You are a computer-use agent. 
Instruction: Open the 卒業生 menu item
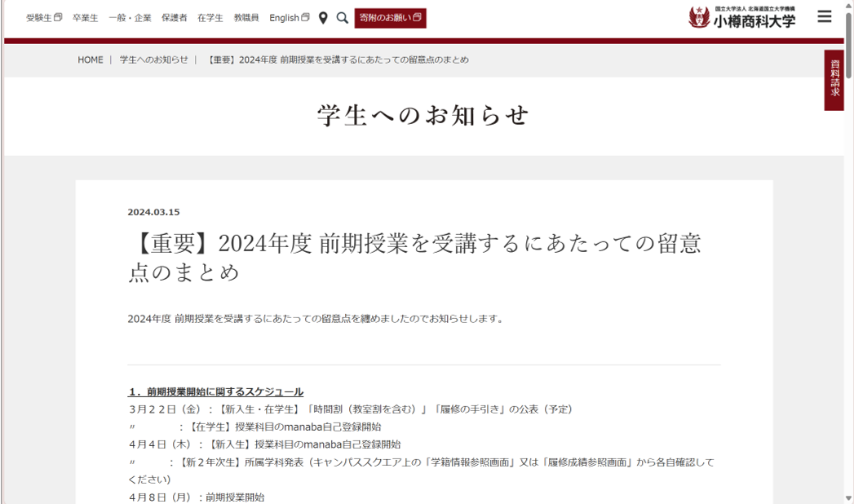[x=85, y=18]
